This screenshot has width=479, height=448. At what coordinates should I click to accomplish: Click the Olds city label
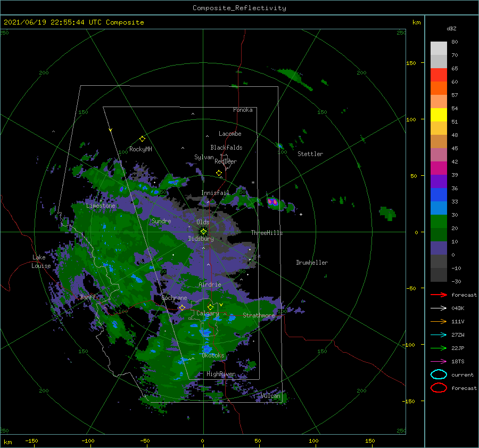point(203,222)
